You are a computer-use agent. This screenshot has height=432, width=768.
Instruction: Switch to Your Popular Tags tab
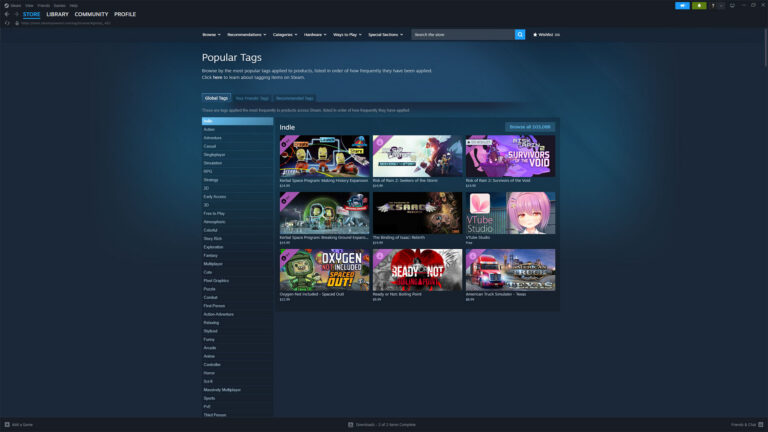252,98
